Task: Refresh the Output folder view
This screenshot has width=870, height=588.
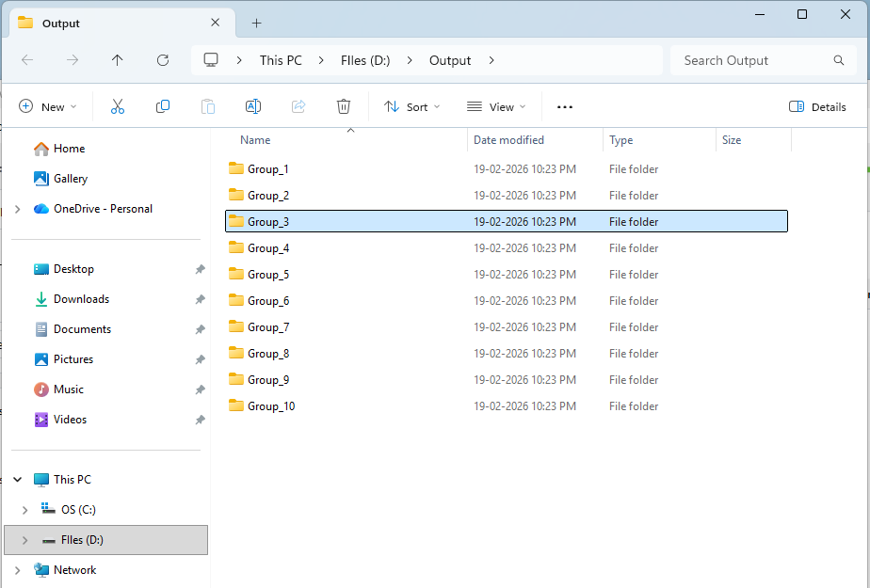Action: (162, 60)
